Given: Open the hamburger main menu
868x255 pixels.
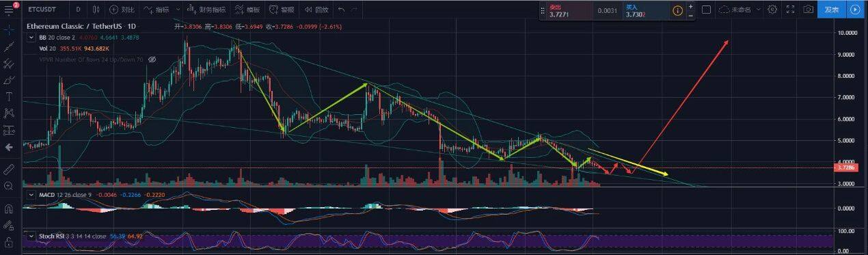Looking at the screenshot, I should pos(8,10).
